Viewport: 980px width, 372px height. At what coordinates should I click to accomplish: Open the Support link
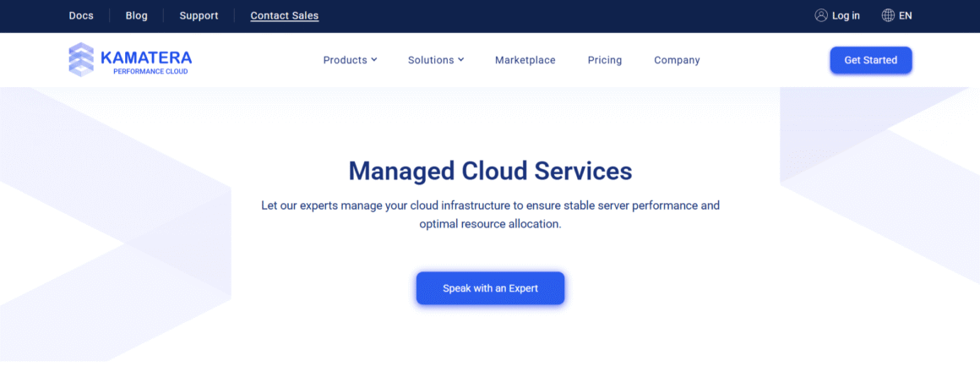point(199,15)
